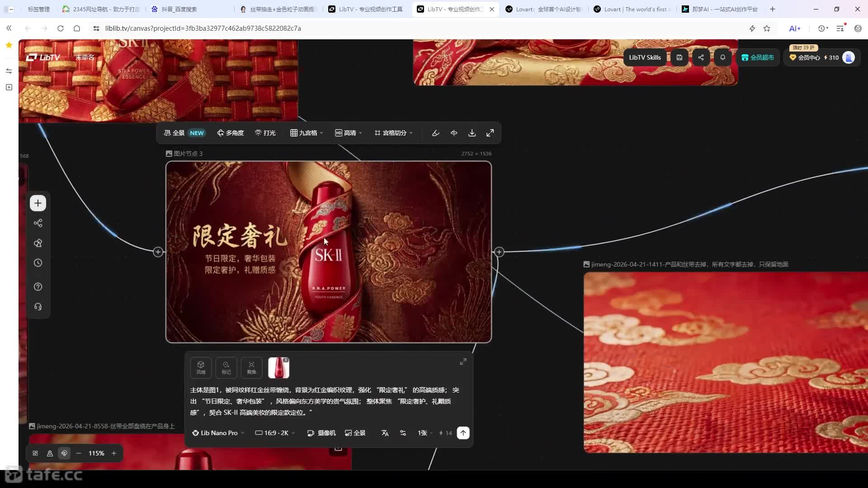Open the workflow nodes icon in sidebar
Image resolution: width=868 pixels, height=488 pixels.
click(x=38, y=223)
